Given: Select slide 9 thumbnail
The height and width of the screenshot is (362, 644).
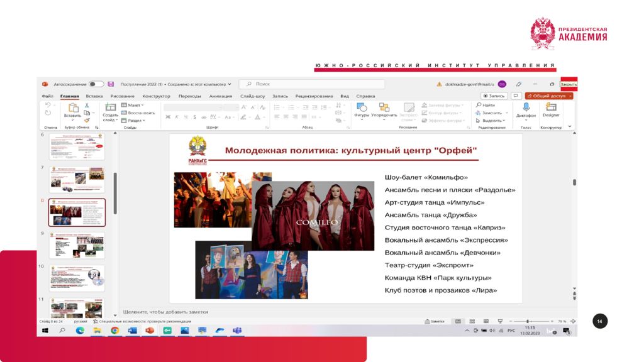Looking at the screenshot, I should click(77, 246).
